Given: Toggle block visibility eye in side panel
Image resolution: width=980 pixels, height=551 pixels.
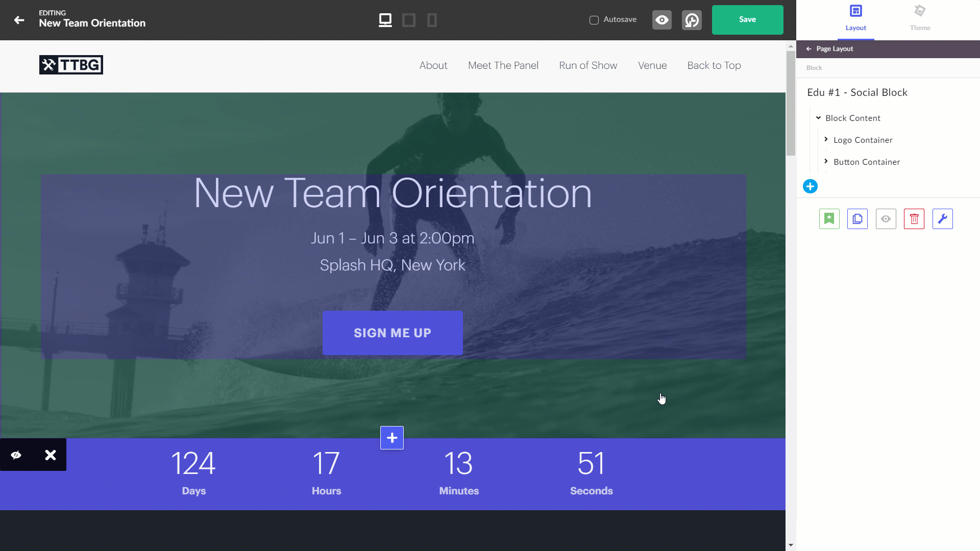Looking at the screenshot, I should click(886, 219).
